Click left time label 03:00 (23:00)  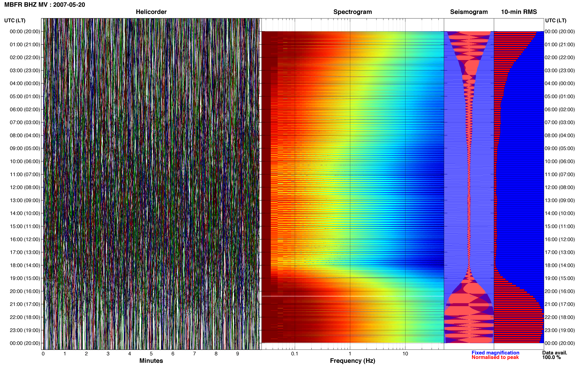[x=25, y=71]
